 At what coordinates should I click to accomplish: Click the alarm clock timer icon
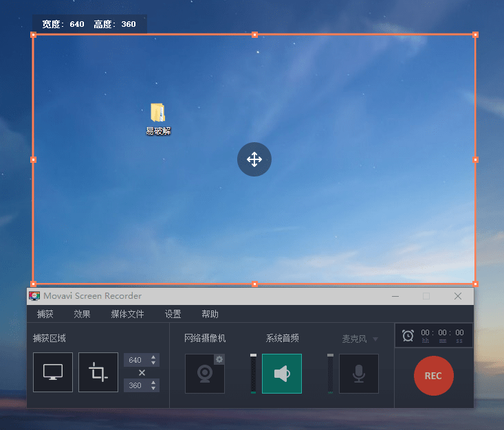tap(408, 335)
